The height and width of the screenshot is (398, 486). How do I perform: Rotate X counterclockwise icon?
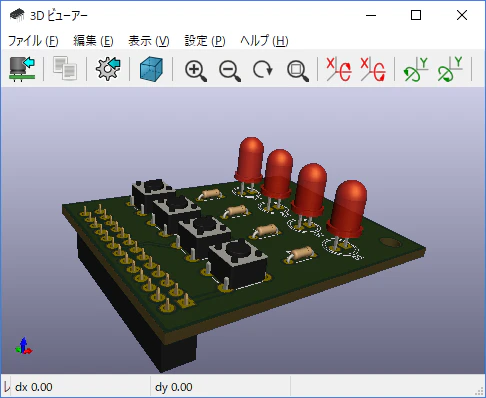373,69
